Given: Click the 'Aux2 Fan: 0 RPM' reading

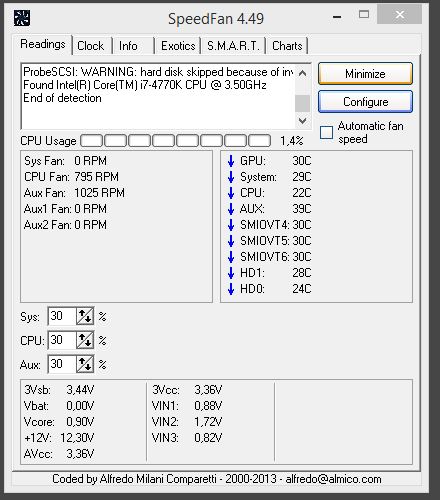Looking at the screenshot, I should click(x=65, y=225).
